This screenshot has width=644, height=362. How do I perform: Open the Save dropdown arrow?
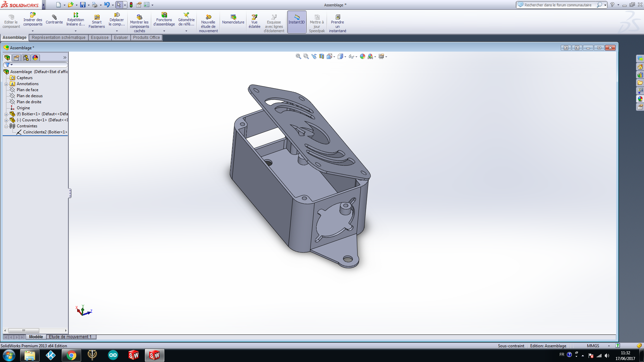pyautogui.click(x=89, y=5)
